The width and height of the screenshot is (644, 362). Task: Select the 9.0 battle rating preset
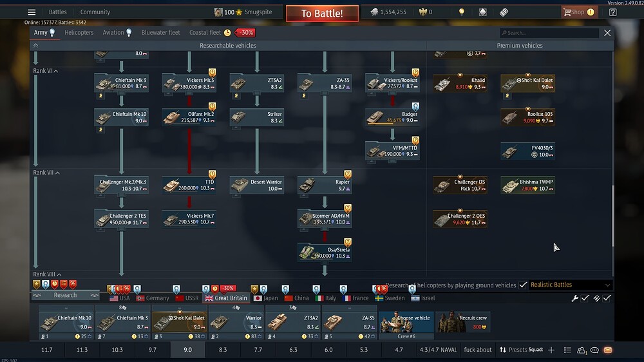187,350
